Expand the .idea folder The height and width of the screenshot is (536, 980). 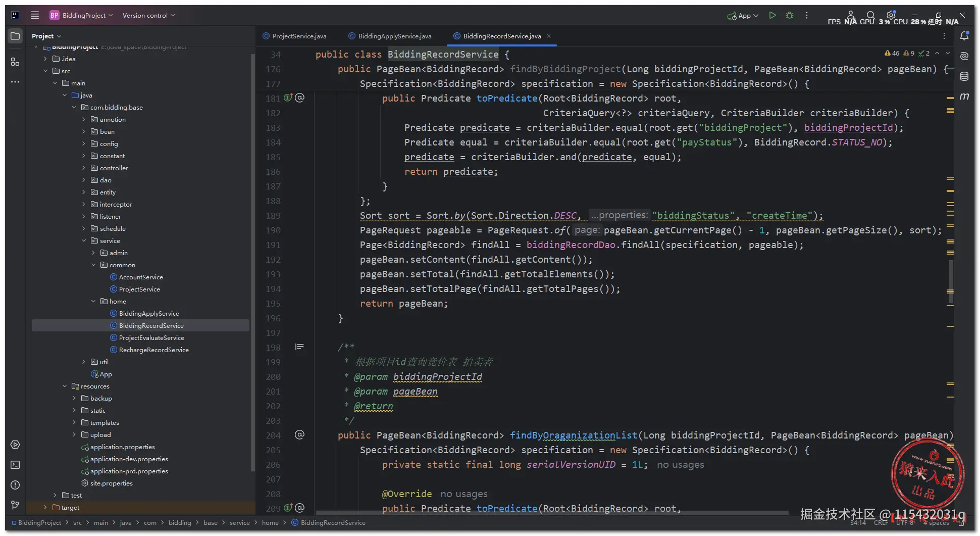click(x=45, y=59)
